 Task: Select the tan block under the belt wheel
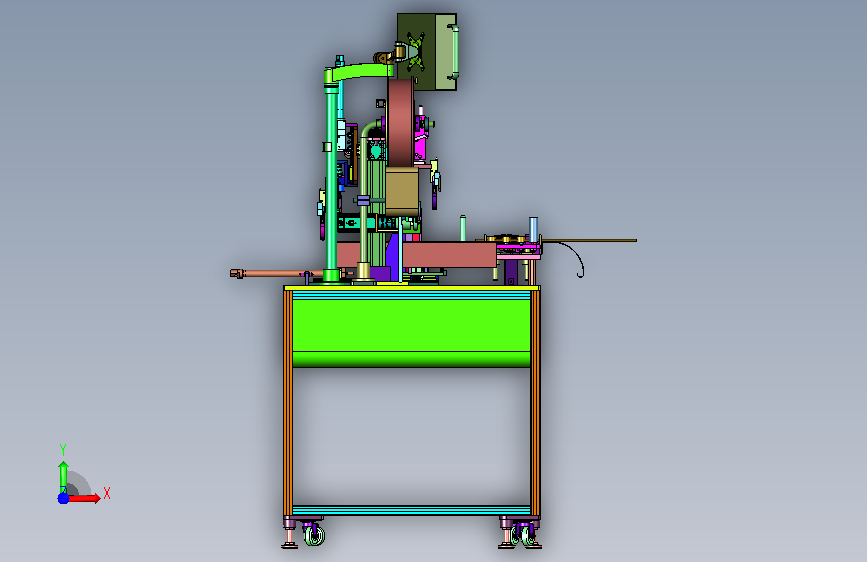point(402,191)
